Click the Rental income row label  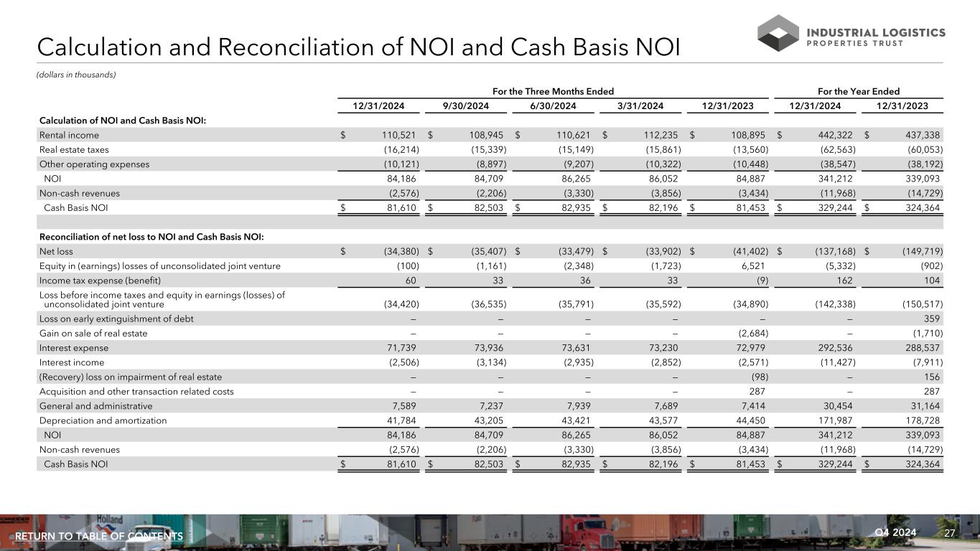(69, 135)
